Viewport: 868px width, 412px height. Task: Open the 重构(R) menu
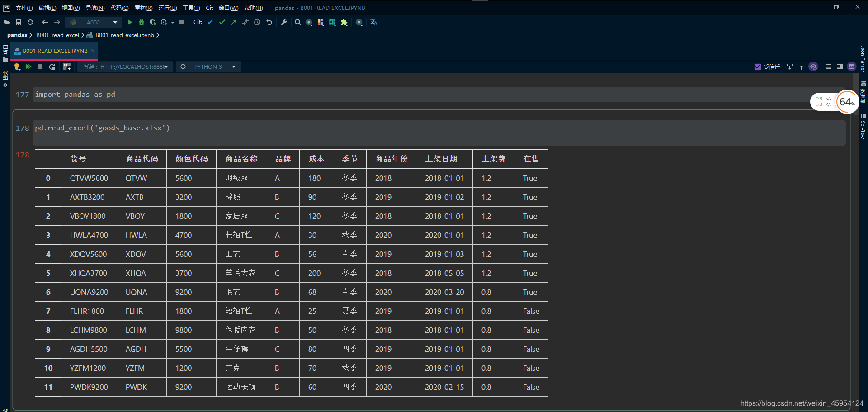tap(143, 8)
